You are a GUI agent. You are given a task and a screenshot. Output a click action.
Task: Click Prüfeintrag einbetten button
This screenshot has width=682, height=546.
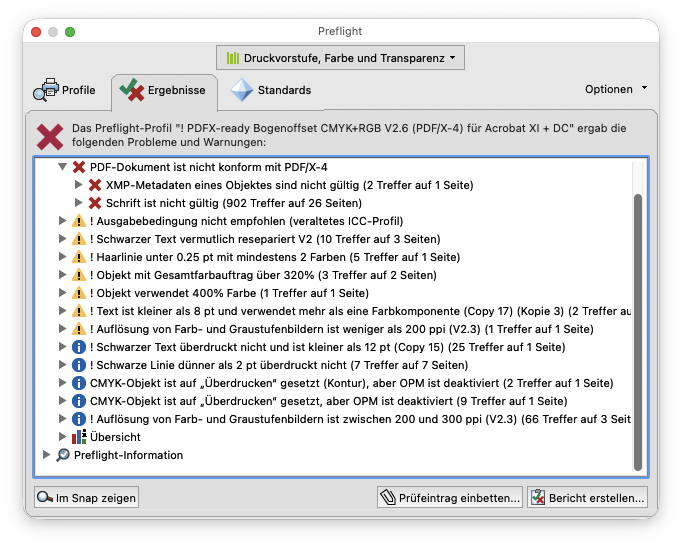(450, 497)
